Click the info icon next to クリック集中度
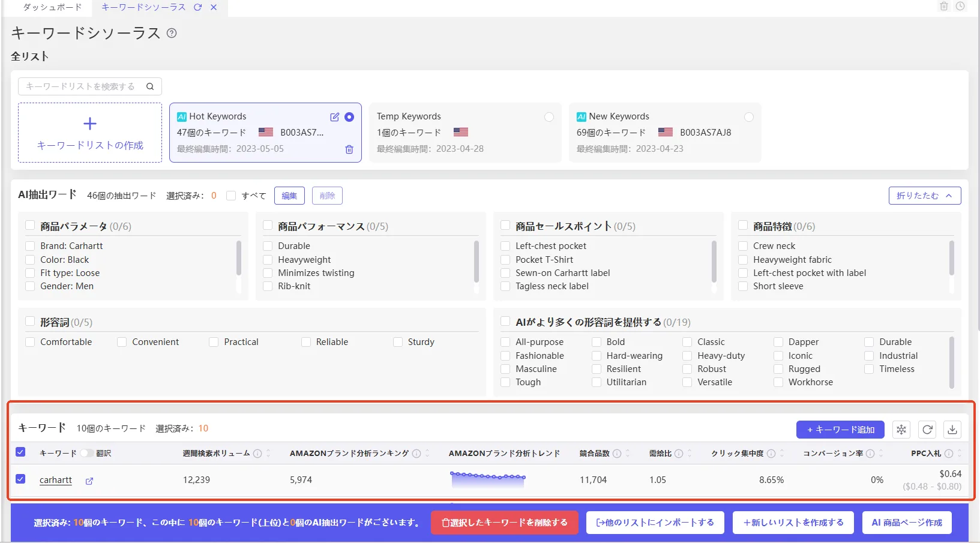Image resolution: width=980 pixels, height=543 pixels. [771, 454]
